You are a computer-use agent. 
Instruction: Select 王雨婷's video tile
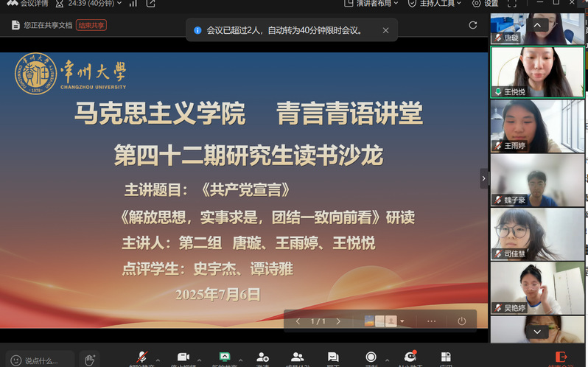point(537,126)
